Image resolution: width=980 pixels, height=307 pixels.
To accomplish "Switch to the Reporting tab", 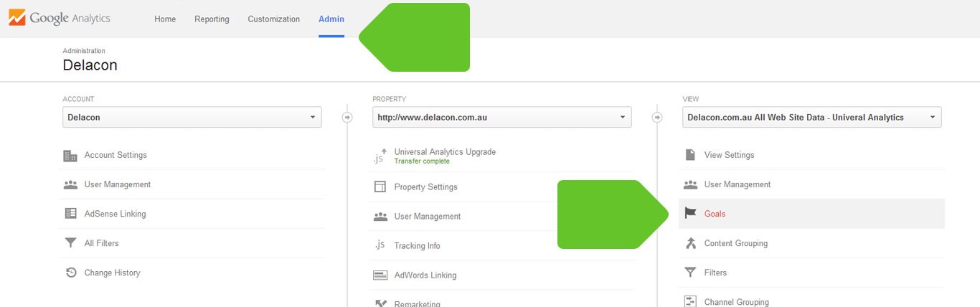I will coord(212,19).
